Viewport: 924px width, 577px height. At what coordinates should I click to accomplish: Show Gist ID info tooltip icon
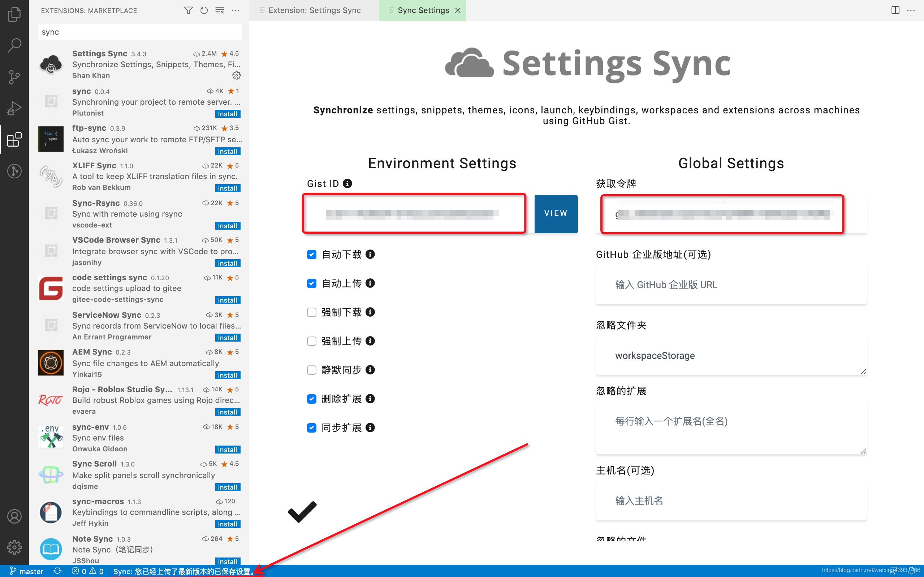coord(347,183)
